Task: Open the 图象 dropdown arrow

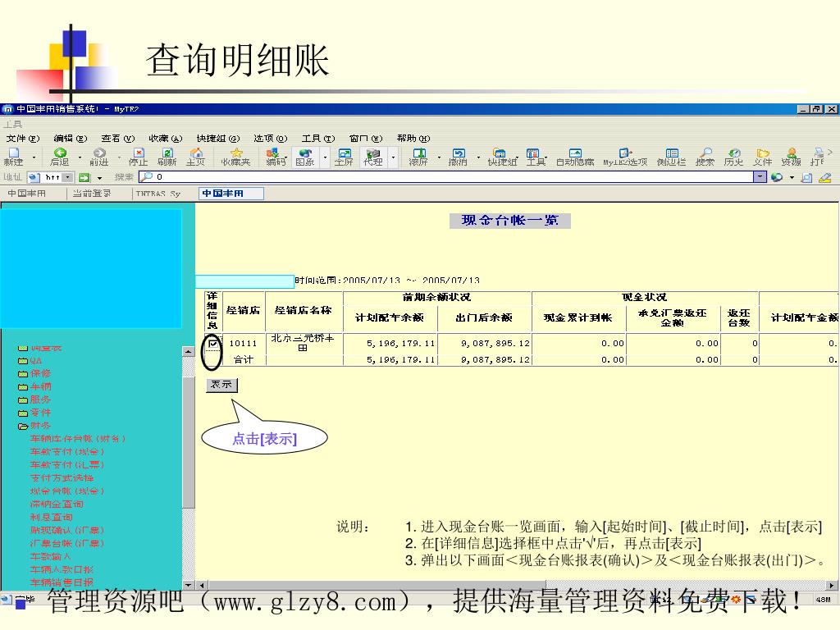Action: (325, 157)
